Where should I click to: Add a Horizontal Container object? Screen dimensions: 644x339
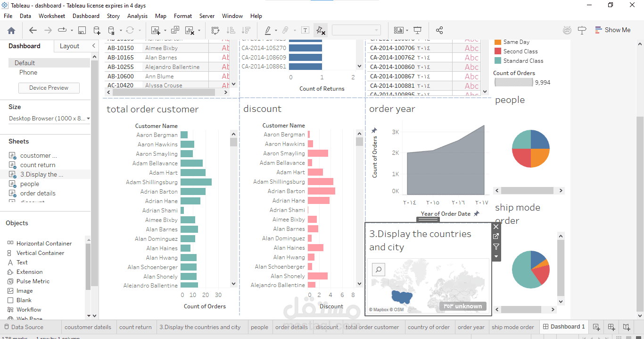pos(40,244)
